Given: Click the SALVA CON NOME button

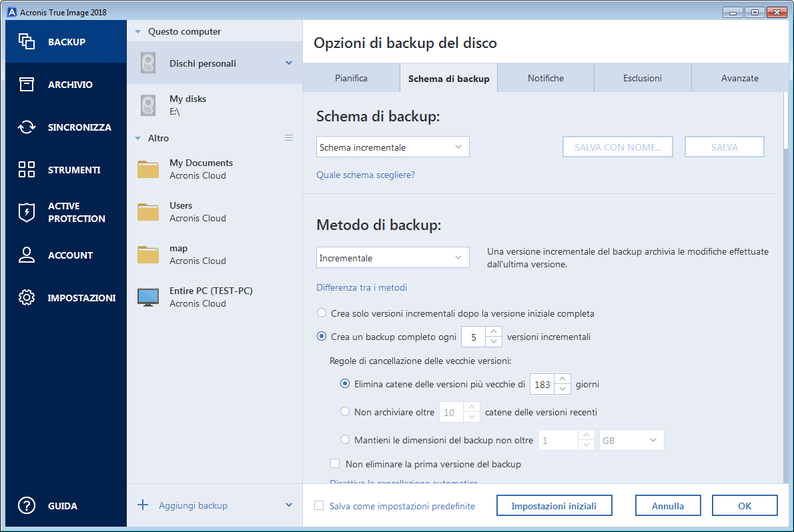Looking at the screenshot, I should (x=618, y=147).
